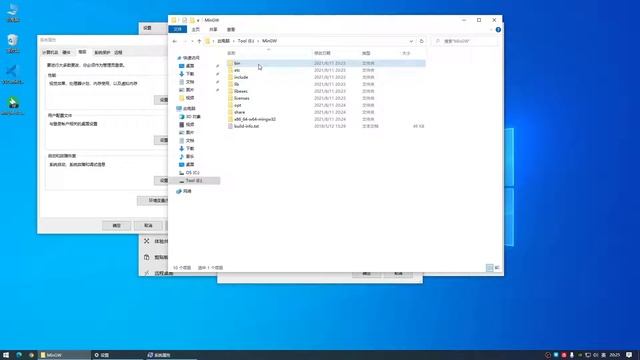Viewport: 640px width, 360px height.
Task: Switch to details view in status bar
Action: click(489, 268)
